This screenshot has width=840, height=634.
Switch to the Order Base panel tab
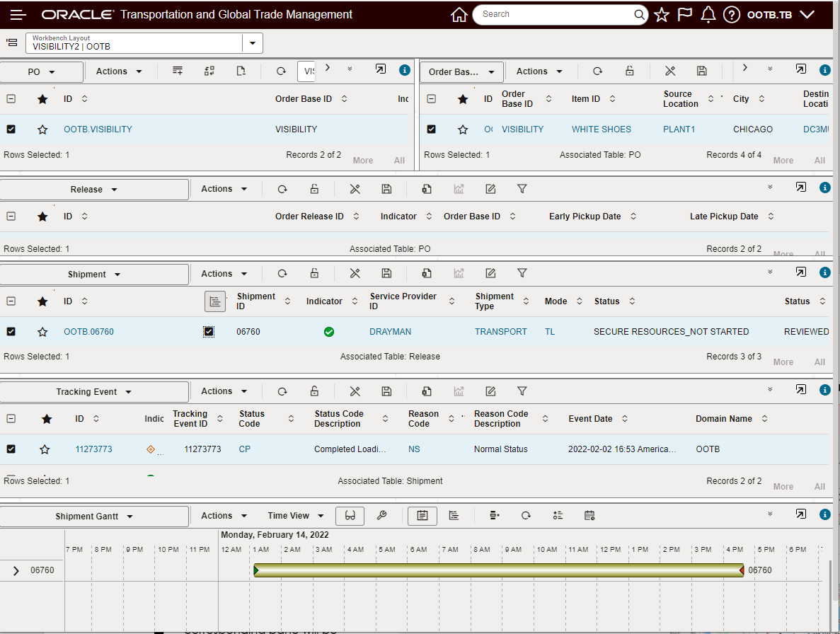[463, 71]
